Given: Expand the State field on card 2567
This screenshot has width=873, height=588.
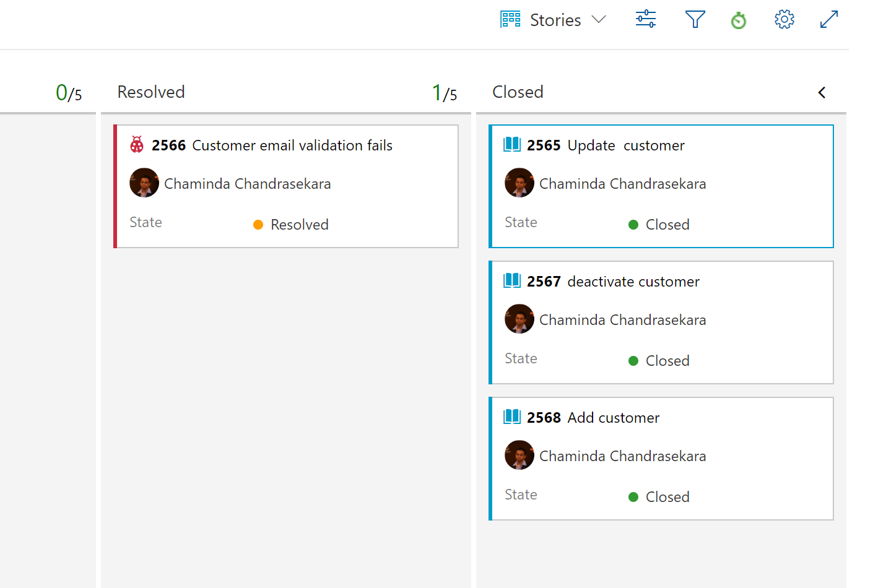Looking at the screenshot, I should pyautogui.click(x=521, y=358).
